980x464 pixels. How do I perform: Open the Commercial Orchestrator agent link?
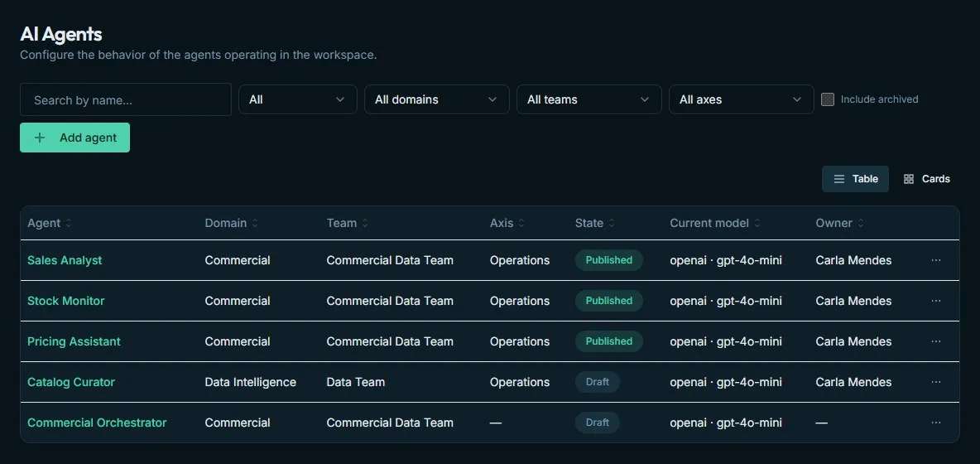pos(97,423)
